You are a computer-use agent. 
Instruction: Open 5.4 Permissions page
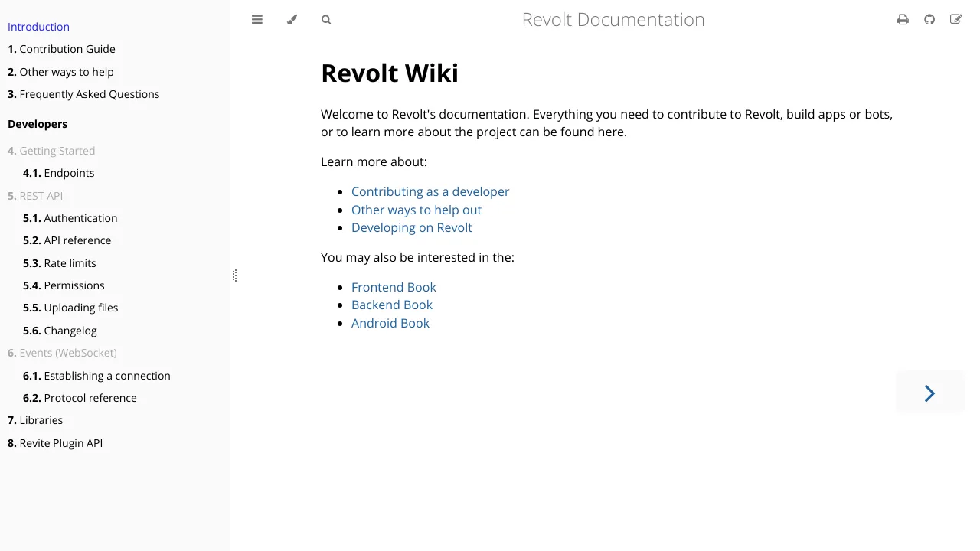coord(64,285)
